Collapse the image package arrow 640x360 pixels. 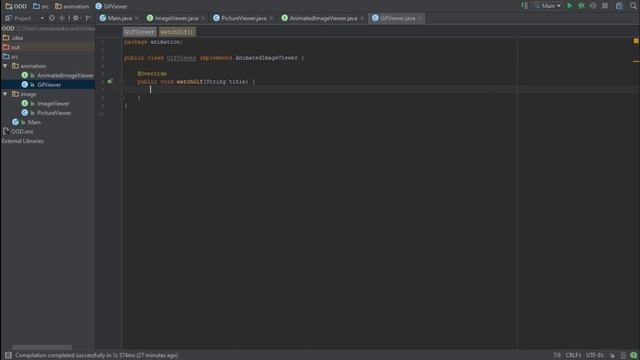point(5,94)
